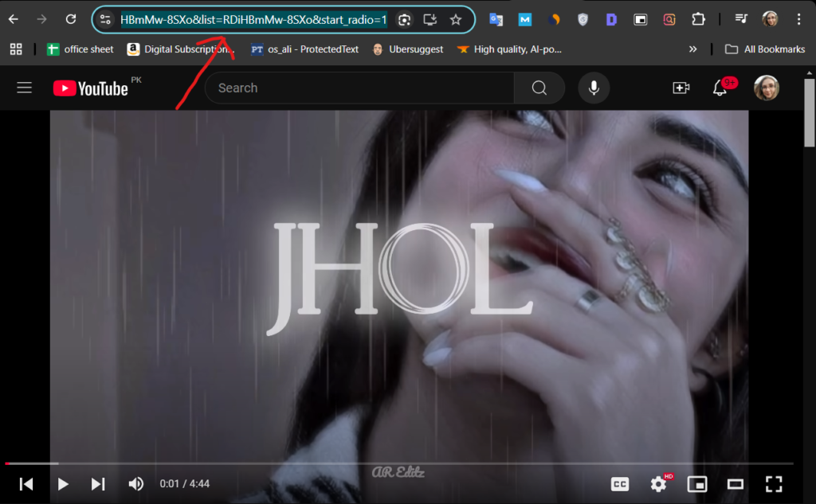Open video settings gear
816x504 pixels.
659,484
